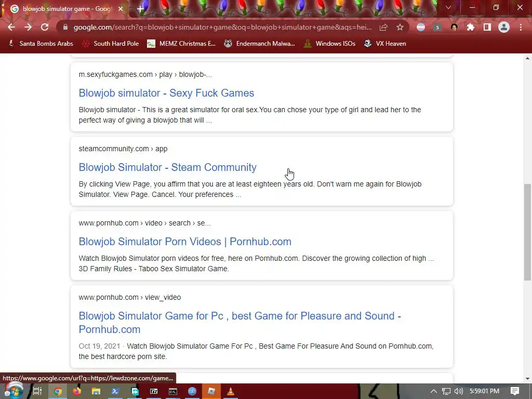This screenshot has width=532, height=399.
Task: Open the face avatar extension
Action: coord(454,27)
